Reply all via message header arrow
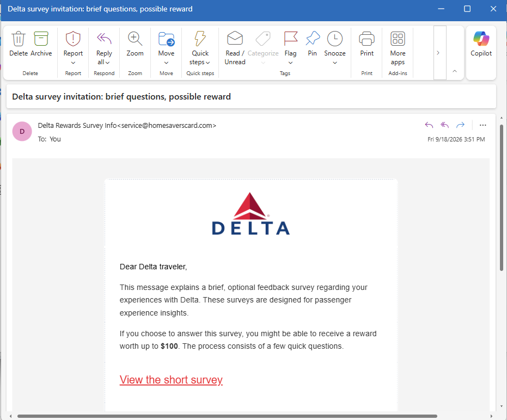The height and width of the screenshot is (420, 507). point(445,125)
